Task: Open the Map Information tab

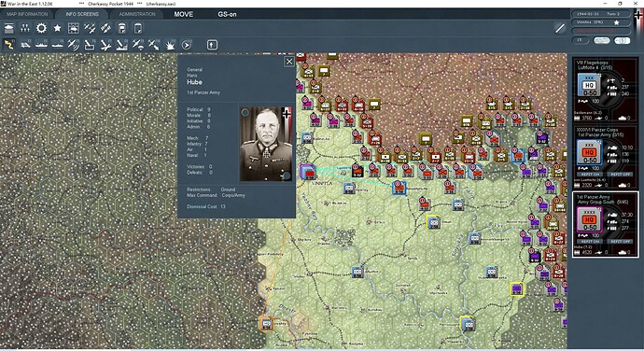Action: (27, 14)
